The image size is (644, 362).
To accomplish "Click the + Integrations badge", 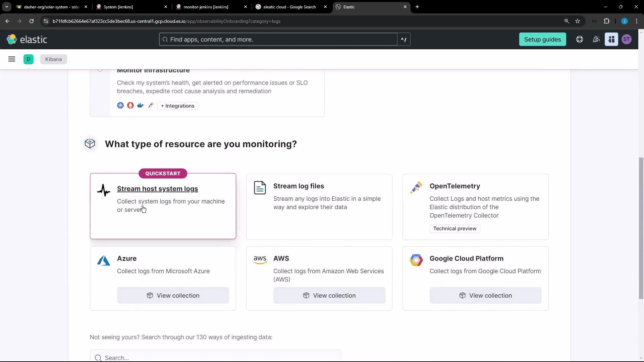I will pyautogui.click(x=177, y=106).
